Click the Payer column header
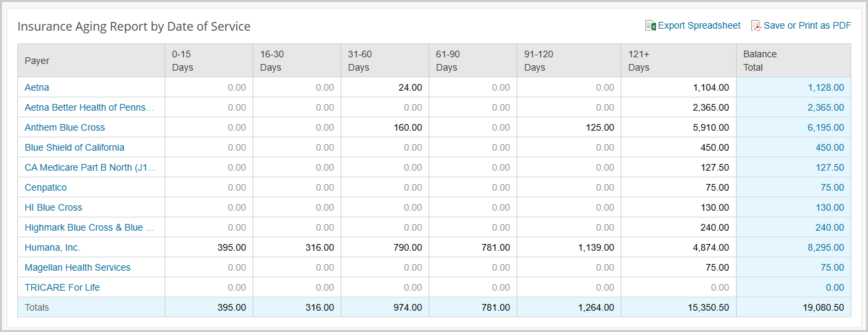Viewport: 868px width, 332px height. pos(91,61)
